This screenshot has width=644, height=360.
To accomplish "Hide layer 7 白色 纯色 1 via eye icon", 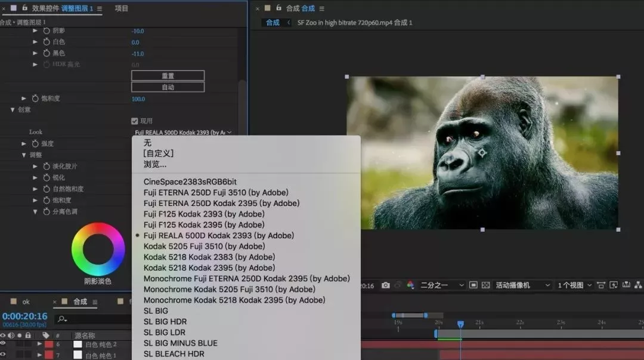I will [x=4, y=355].
